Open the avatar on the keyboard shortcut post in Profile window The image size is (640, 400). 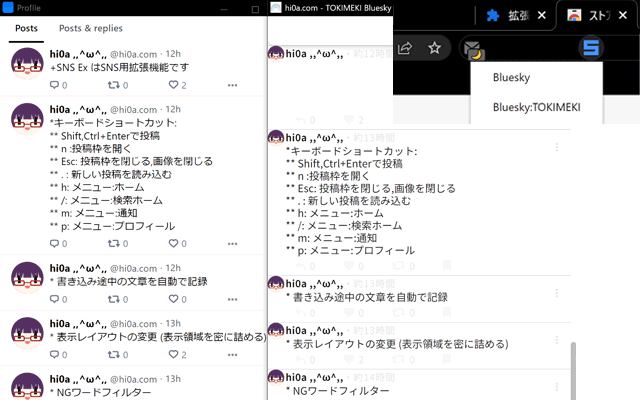point(27,119)
